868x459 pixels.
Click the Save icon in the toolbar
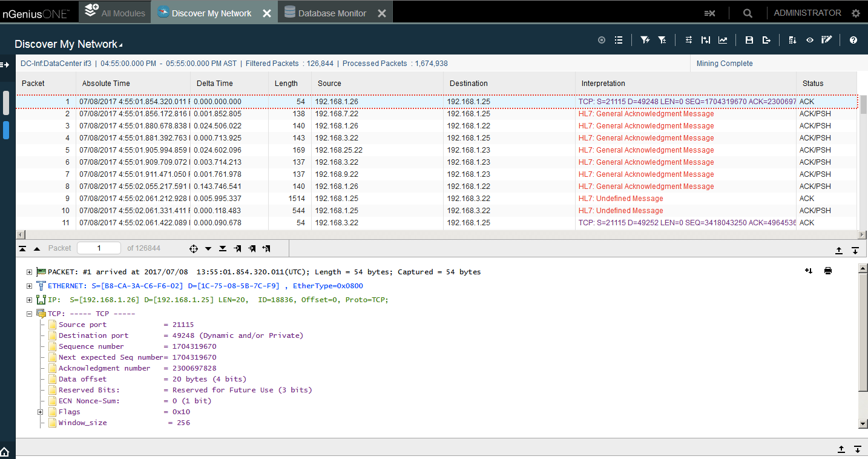click(x=749, y=40)
